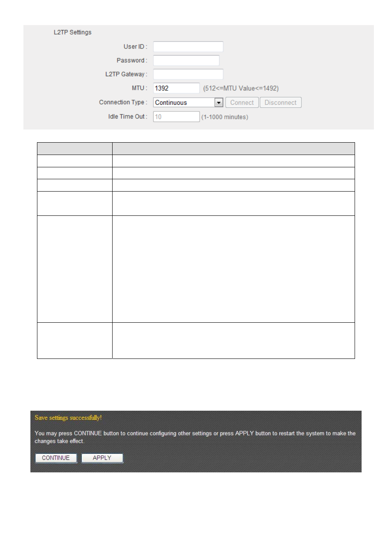Click the 'Idle Time Out :' label
The width and height of the screenshot is (392, 555).
pos(127,117)
